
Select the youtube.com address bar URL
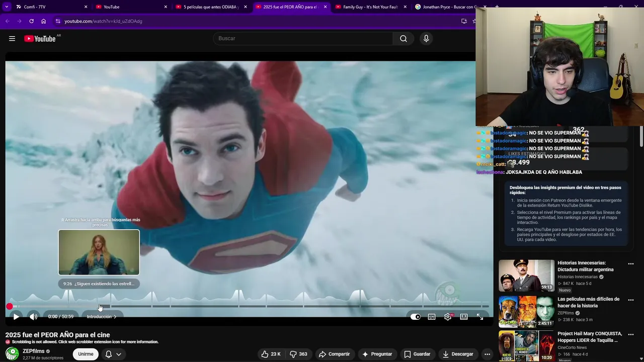tap(103, 21)
